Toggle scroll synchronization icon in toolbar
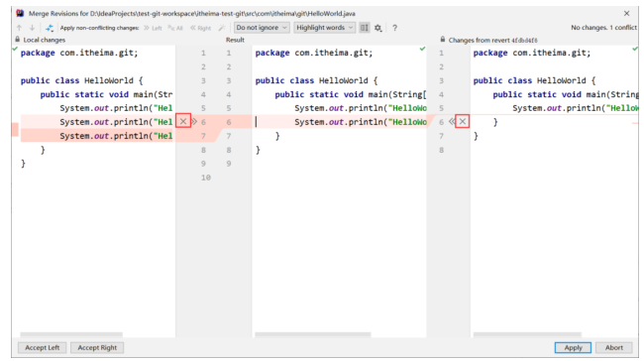The width and height of the screenshot is (644, 361). tap(365, 28)
